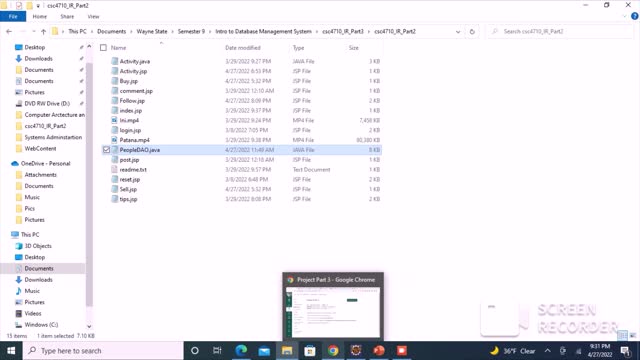Go up one folder level
The width and height of the screenshot is (640, 360).
43,31
